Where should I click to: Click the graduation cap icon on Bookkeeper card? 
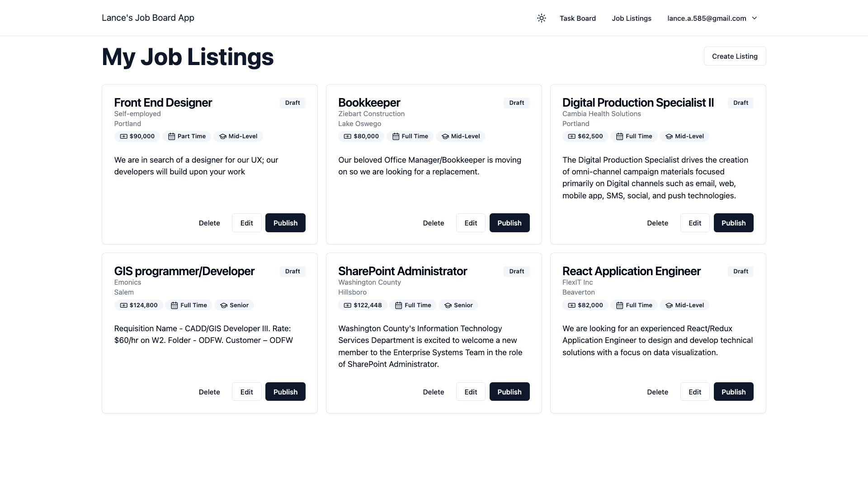[x=445, y=136]
